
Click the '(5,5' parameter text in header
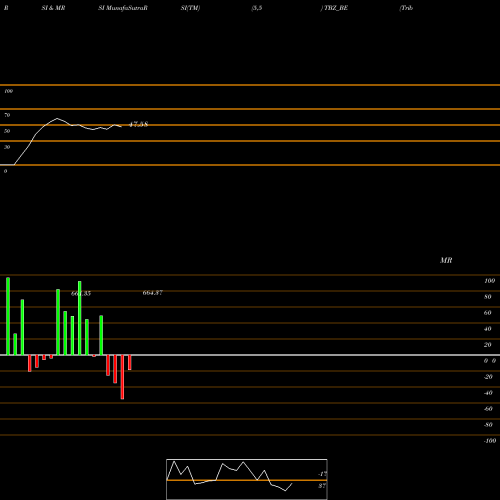257,8
